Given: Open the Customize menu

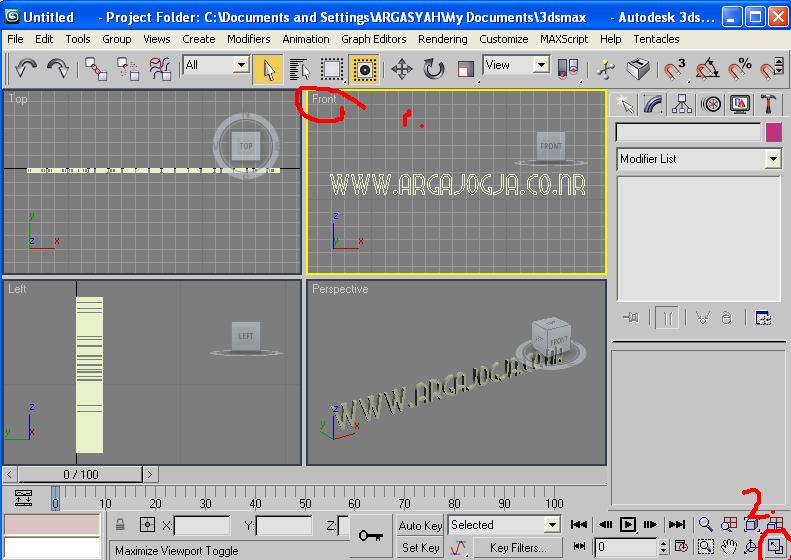Looking at the screenshot, I should [x=503, y=39].
